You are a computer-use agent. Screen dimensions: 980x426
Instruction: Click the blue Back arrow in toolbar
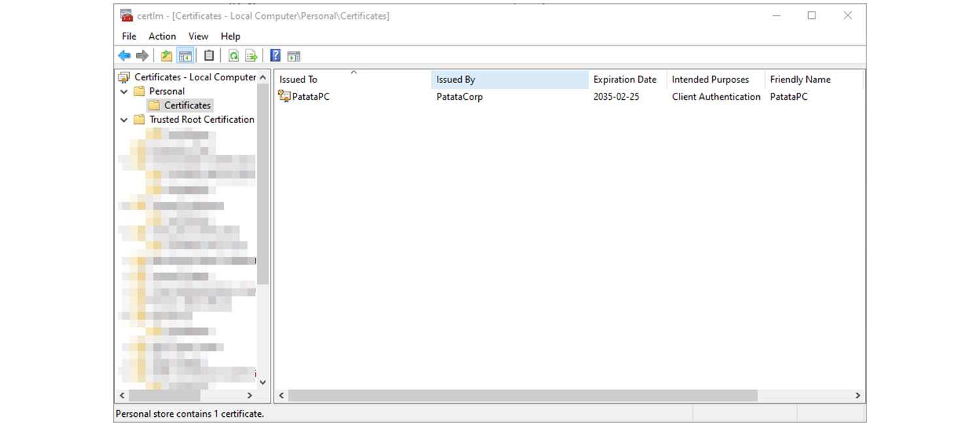click(x=124, y=56)
